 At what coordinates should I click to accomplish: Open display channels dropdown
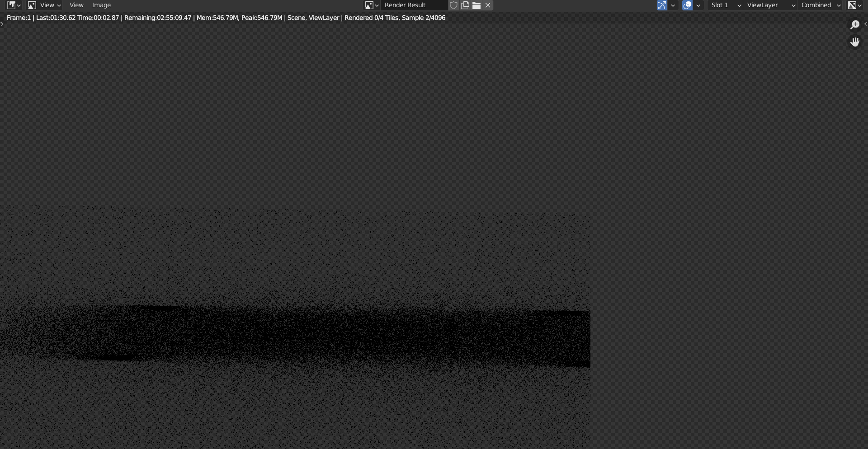point(854,5)
